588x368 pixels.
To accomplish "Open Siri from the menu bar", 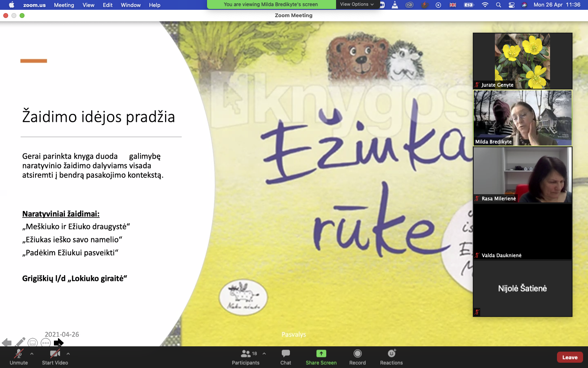I will pos(524,5).
